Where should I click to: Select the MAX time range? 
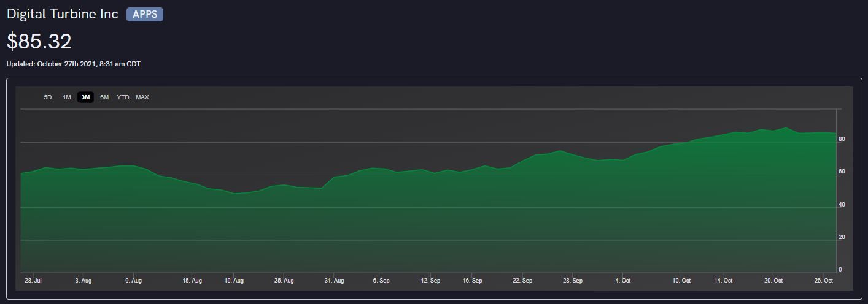coord(142,97)
